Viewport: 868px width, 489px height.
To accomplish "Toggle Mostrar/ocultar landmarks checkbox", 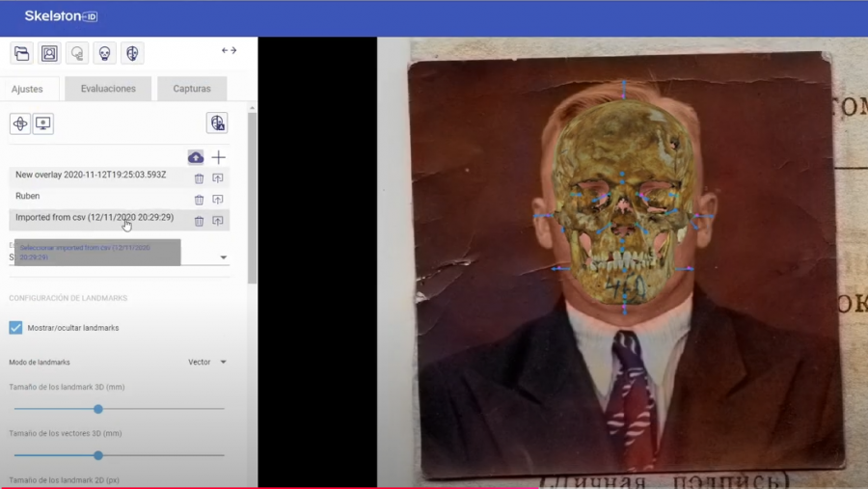I will click(x=15, y=328).
